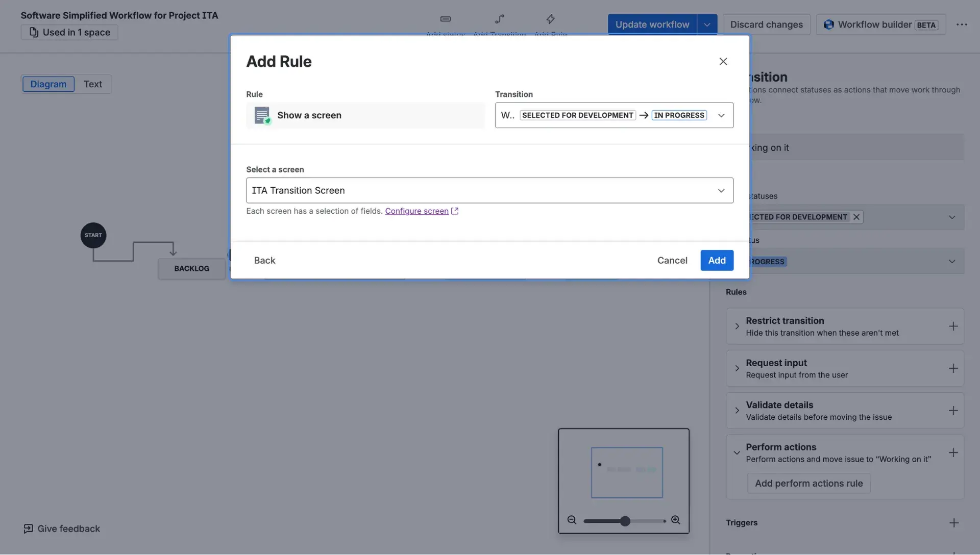Collapse the Perform actions section
Viewport: 980px width, 555px height.
point(737,452)
